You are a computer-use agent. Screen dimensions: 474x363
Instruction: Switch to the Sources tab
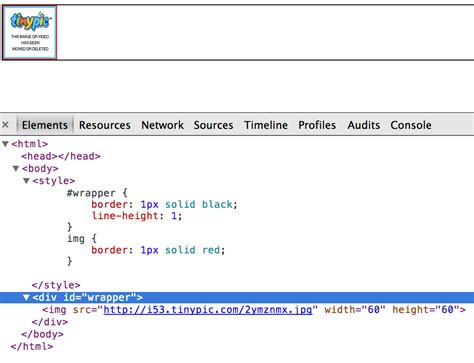(x=213, y=125)
